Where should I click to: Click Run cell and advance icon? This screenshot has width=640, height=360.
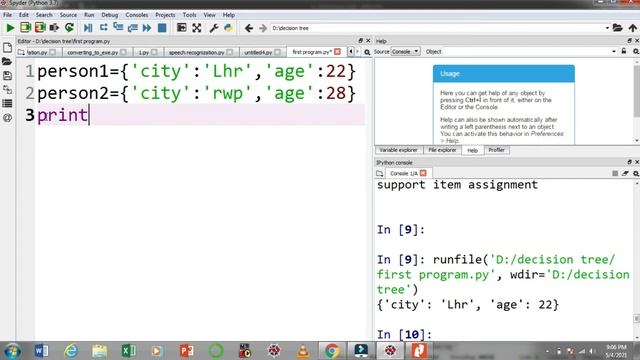pos(40,28)
